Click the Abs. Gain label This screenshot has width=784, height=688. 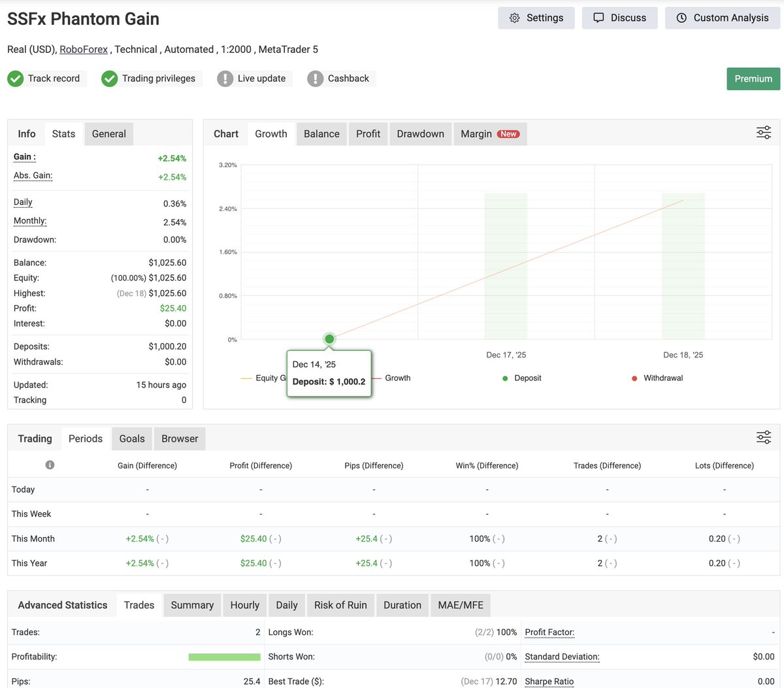pos(33,176)
